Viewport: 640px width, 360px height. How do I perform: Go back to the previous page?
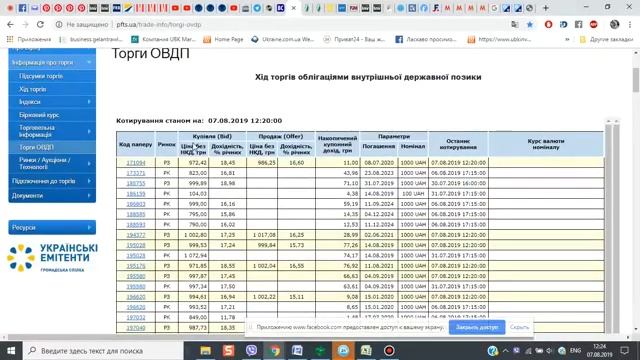[x=10, y=24]
